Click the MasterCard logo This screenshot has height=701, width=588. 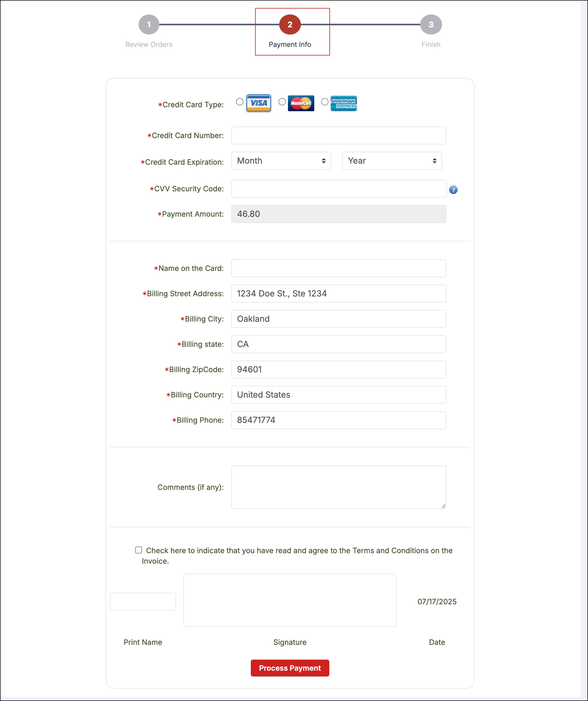tap(301, 103)
